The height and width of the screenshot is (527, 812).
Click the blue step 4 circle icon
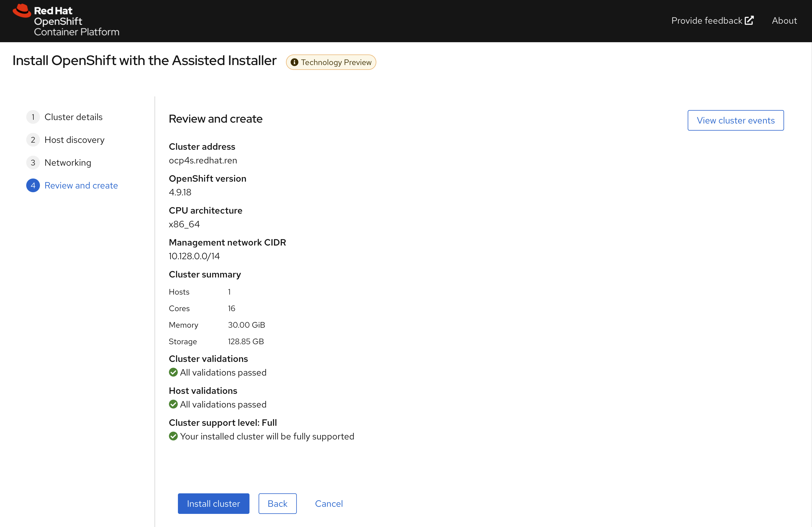click(x=33, y=186)
